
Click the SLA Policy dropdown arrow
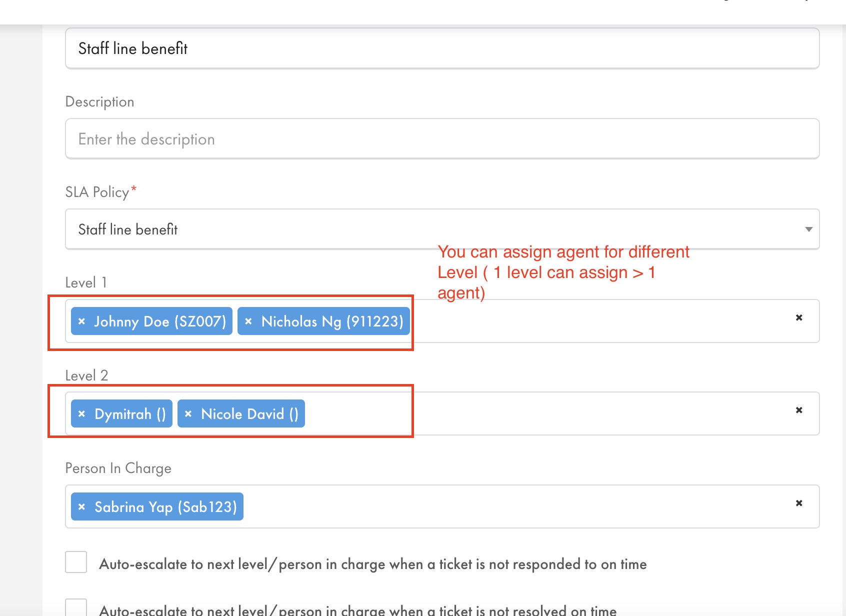click(808, 229)
